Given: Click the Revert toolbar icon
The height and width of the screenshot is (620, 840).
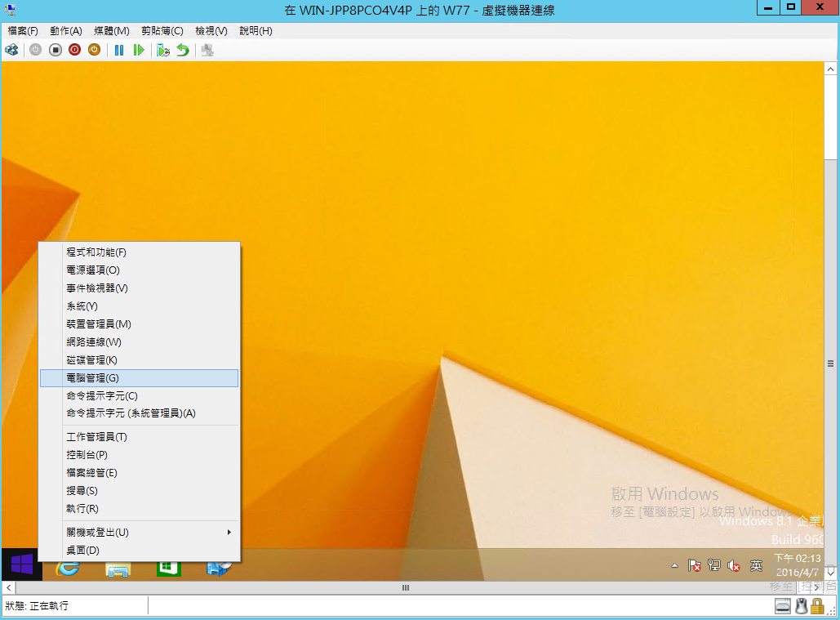Looking at the screenshot, I should [183, 51].
